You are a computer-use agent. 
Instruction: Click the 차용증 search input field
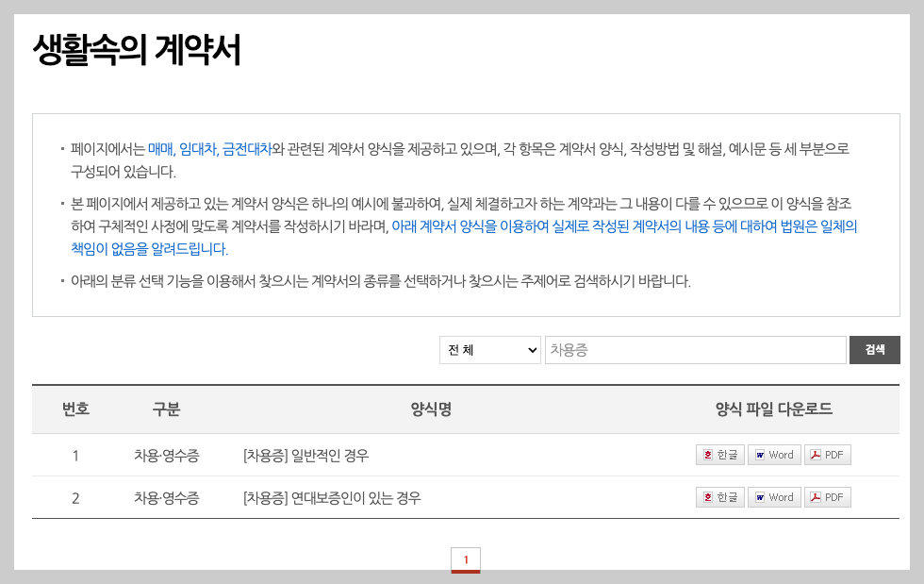(696, 349)
